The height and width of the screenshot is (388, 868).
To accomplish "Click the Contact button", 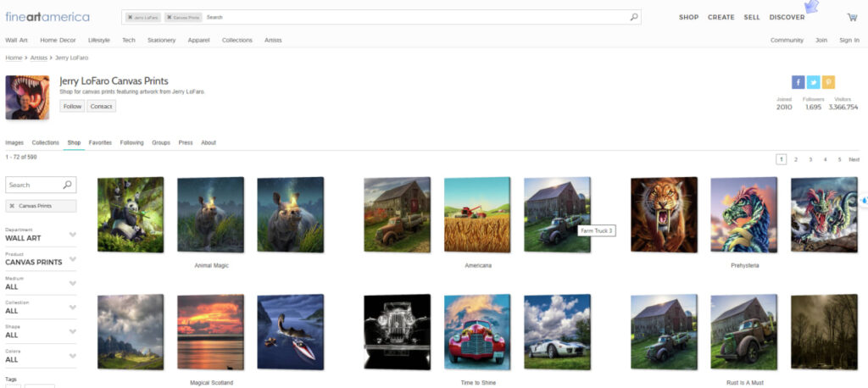I will point(102,106).
